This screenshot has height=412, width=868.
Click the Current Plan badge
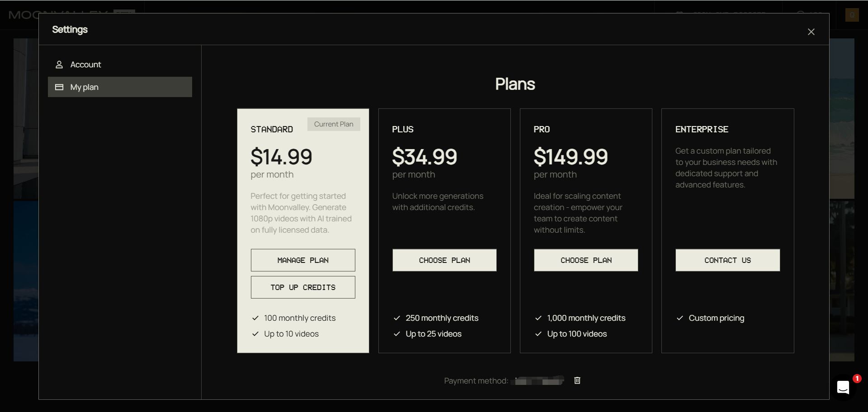point(334,124)
